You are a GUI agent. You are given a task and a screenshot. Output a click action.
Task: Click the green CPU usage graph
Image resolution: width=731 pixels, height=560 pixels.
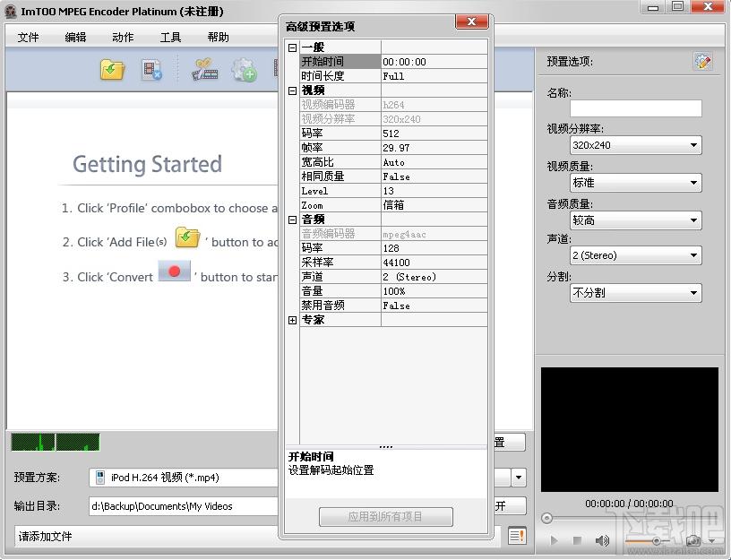56,442
